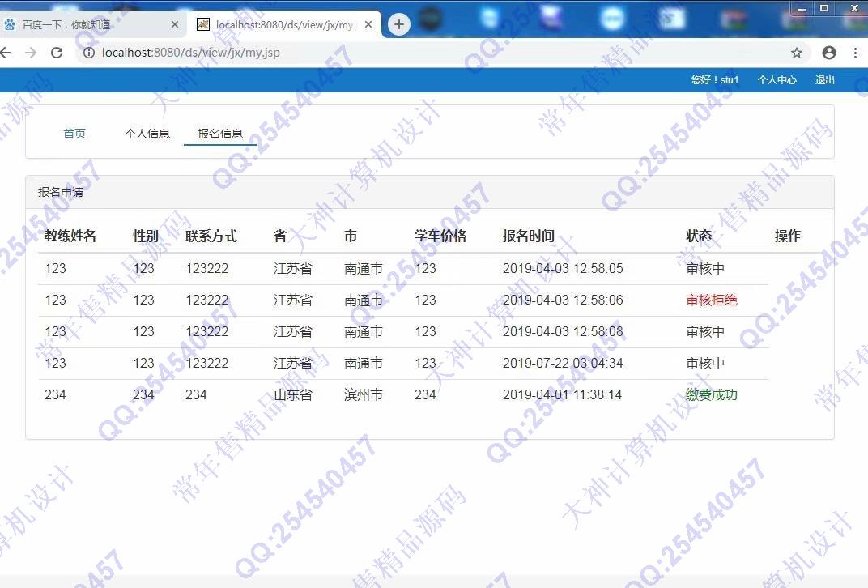Screen dimensions: 868x588
Task: Click the red 审核拒绝 status
Action: 712,300
